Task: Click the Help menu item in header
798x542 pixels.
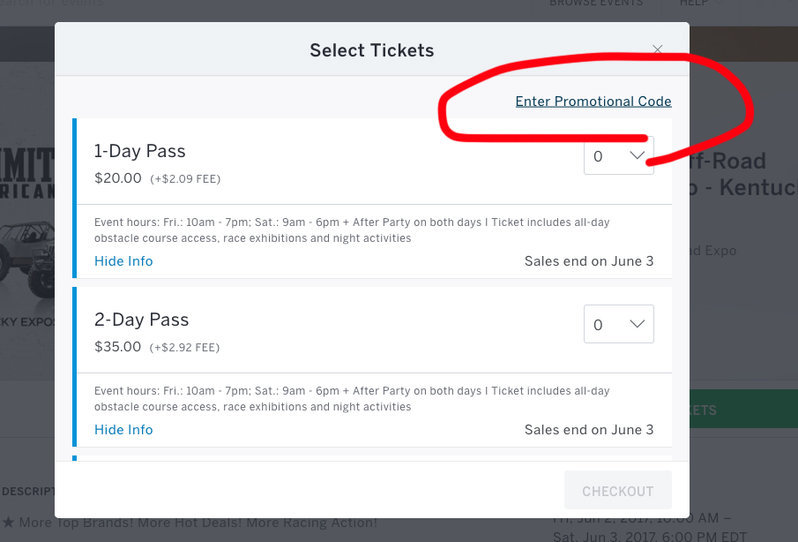Action: (694, 3)
